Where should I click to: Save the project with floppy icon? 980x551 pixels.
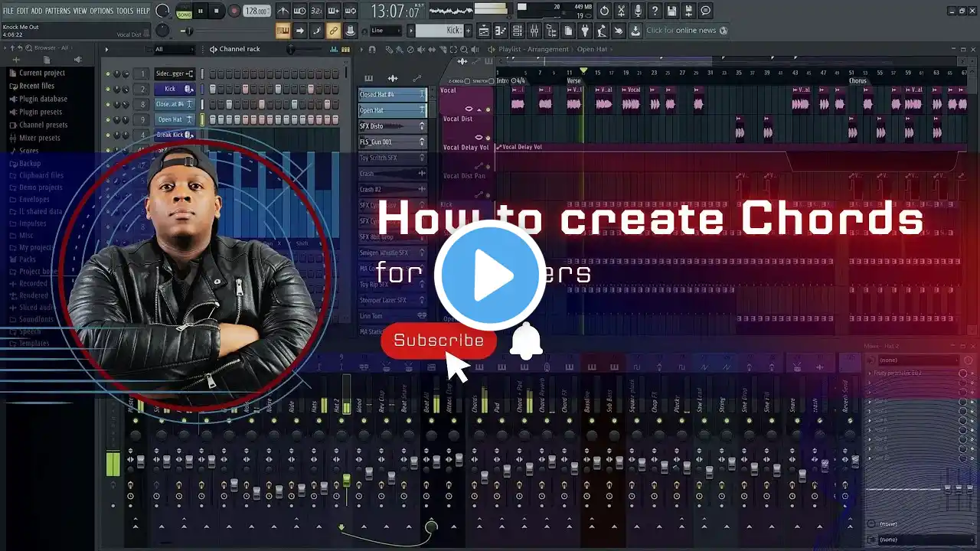(671, 11)
